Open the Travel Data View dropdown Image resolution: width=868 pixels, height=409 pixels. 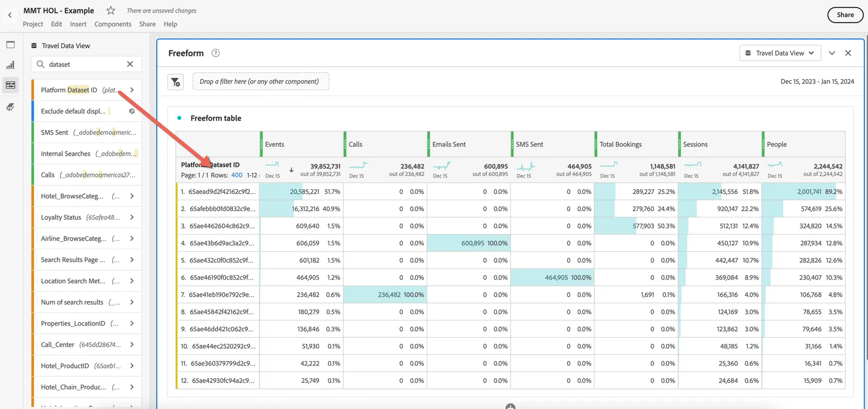780,53
